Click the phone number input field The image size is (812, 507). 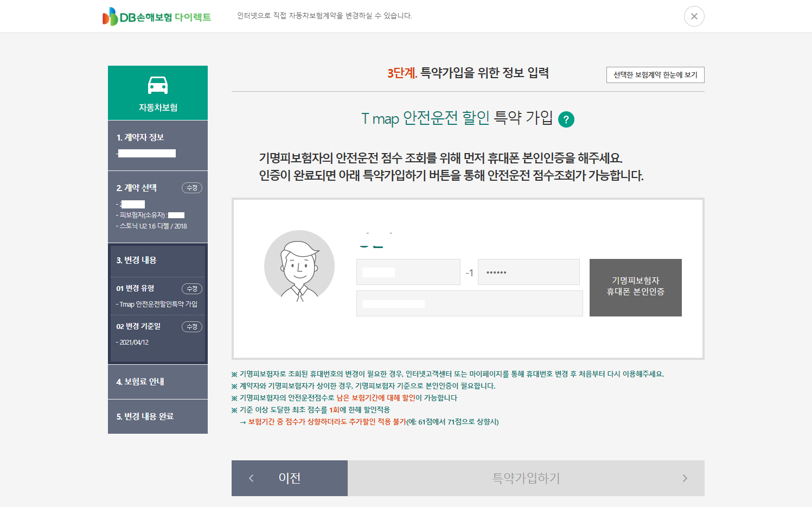click(x=470, y=303)
